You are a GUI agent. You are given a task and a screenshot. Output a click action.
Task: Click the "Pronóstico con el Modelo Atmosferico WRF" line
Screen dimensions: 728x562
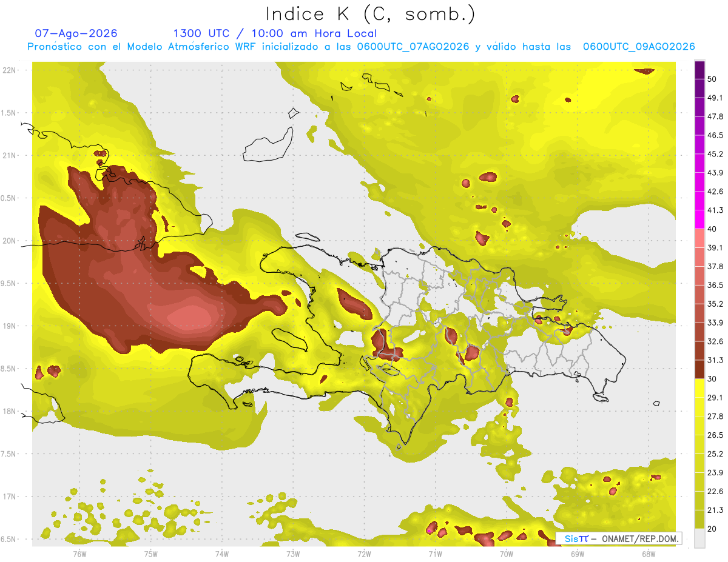(x=361, y=47)
